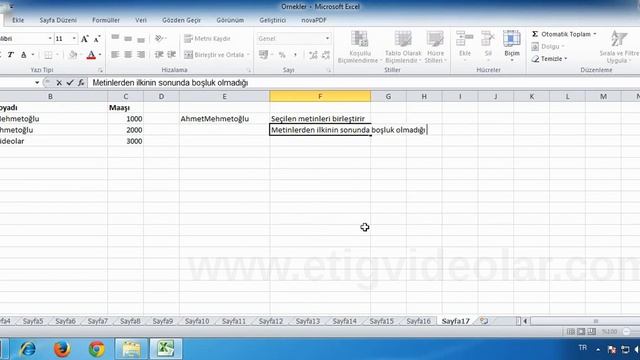Open File Explorer from the taskbar
This screenshot has height=360, width=640.
tap(131, 349)
